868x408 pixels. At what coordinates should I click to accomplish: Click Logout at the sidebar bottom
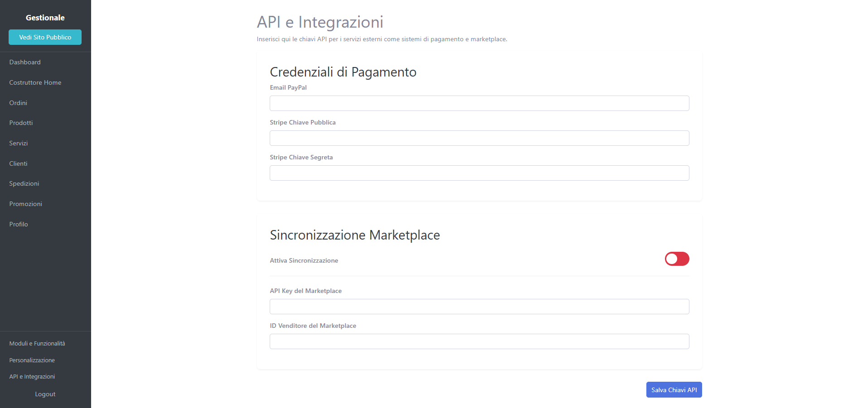(x=45, y=394)
